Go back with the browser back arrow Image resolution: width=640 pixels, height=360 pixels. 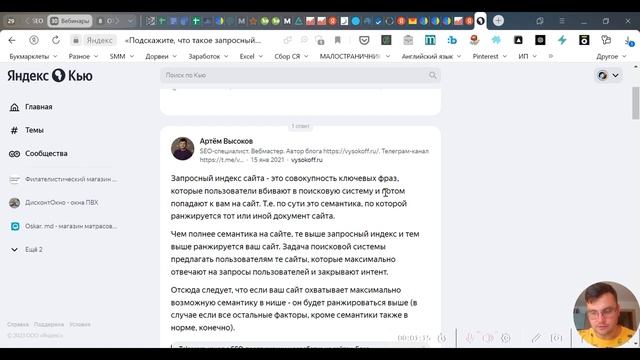coord(12,40)
